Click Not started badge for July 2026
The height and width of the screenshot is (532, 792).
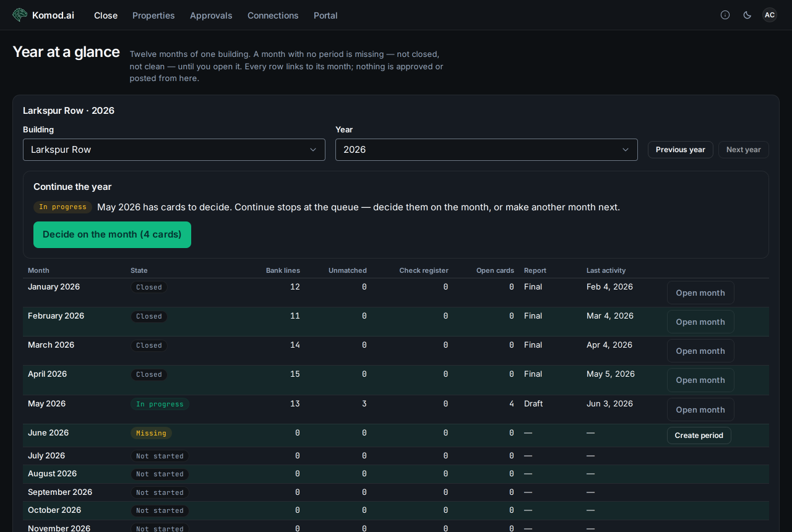click(x=160, y=456)
